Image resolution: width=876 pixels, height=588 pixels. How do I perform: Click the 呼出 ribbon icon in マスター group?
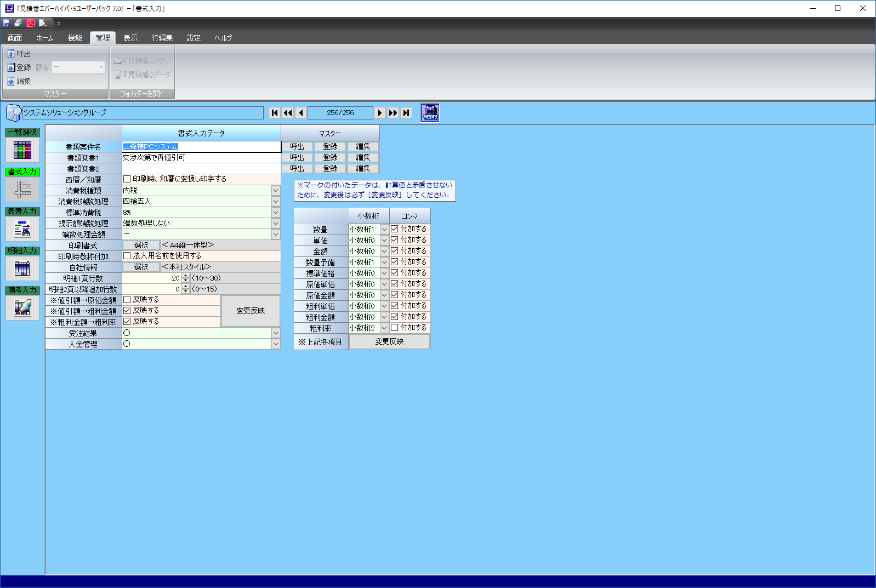click(x=11, y=54)
